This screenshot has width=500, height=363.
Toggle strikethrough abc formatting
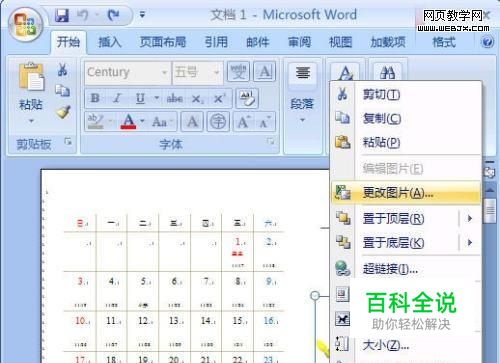(175, 98)
